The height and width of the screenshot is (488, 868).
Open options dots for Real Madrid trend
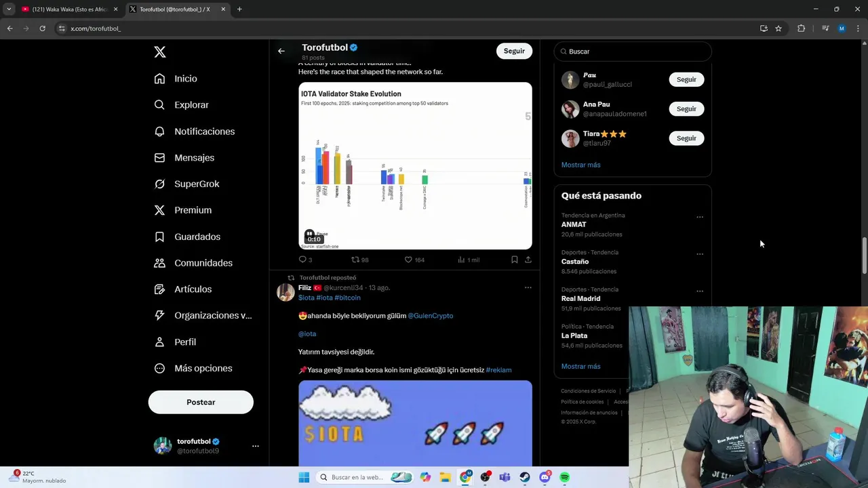click(x=700, y=291)
